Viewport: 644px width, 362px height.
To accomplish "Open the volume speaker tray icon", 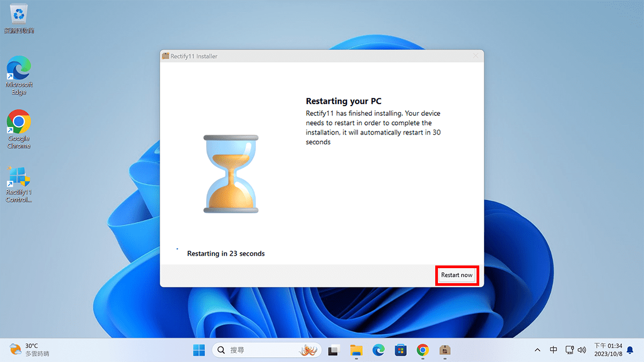I will pyautogui.click(x=582, y=350).
